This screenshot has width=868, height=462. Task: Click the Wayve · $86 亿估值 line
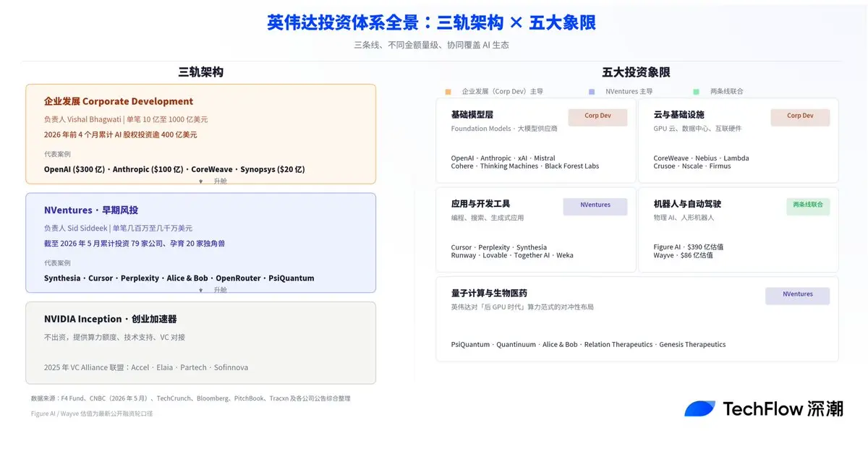pos(683,255)
